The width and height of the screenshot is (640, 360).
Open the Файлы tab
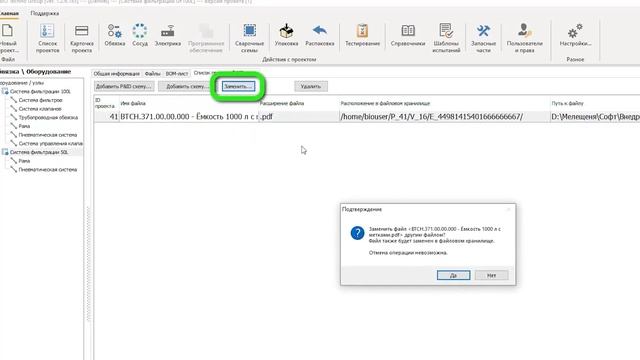pos(153,73)
